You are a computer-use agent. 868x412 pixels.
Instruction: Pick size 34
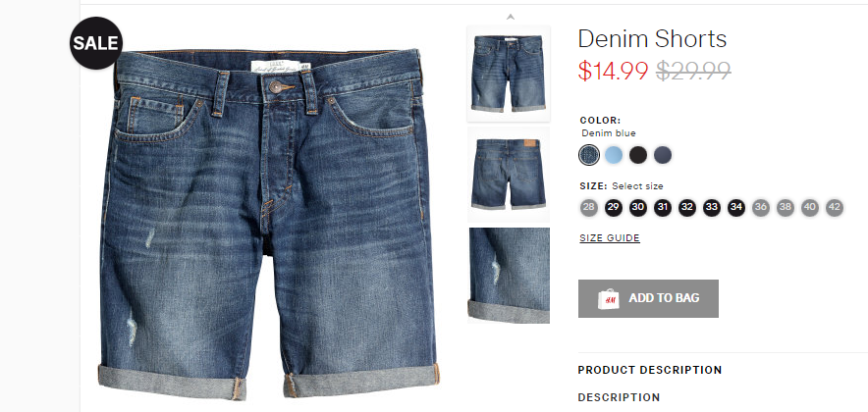click(736, 208)
